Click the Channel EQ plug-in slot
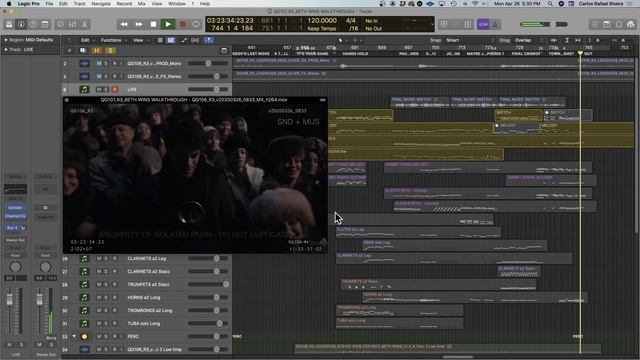The image size is (640, 360). click(x=16, y=216)
